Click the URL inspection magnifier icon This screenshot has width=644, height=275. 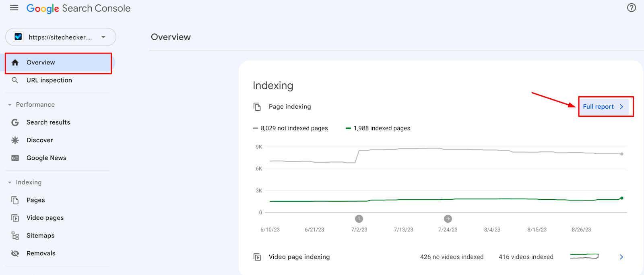coord(15,80)
